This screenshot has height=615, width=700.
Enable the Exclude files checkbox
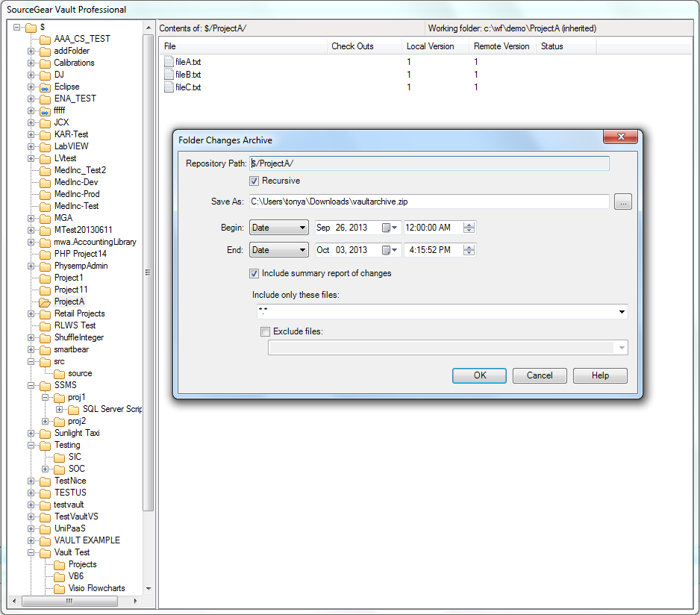[x=265, y=331]
